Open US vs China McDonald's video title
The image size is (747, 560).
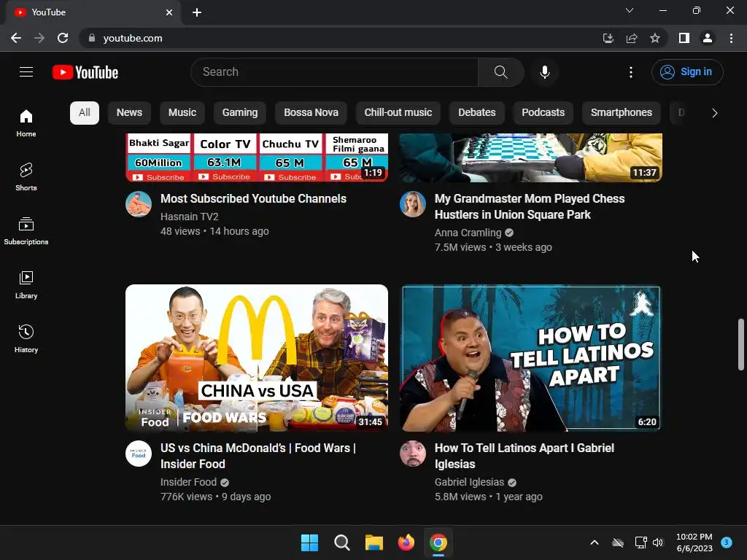[258, 456]
